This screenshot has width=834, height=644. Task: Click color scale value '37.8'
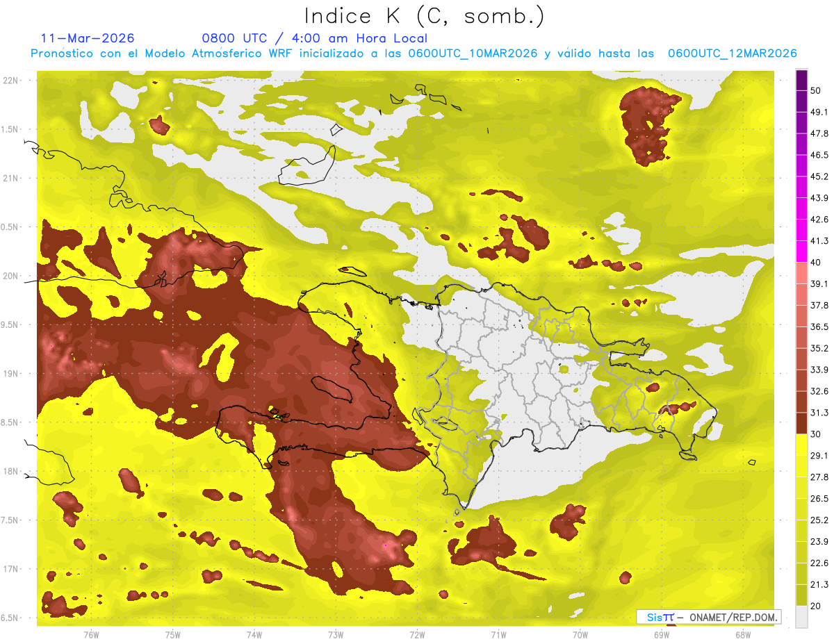819,305
